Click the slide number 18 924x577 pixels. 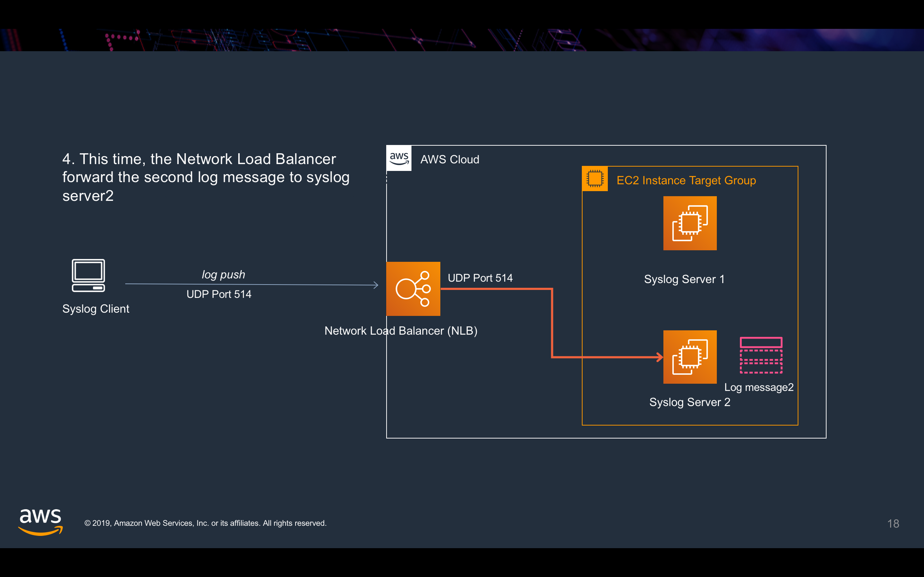pos(893,524)
